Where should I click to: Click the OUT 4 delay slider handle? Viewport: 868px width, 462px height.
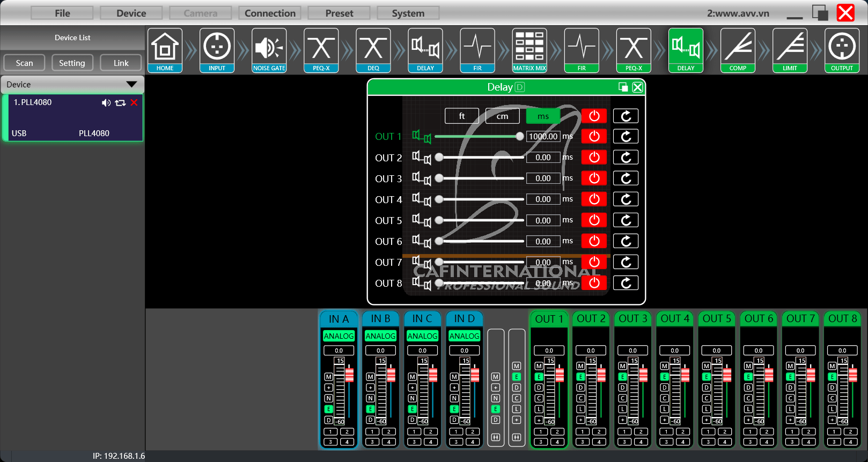(439, 199)
